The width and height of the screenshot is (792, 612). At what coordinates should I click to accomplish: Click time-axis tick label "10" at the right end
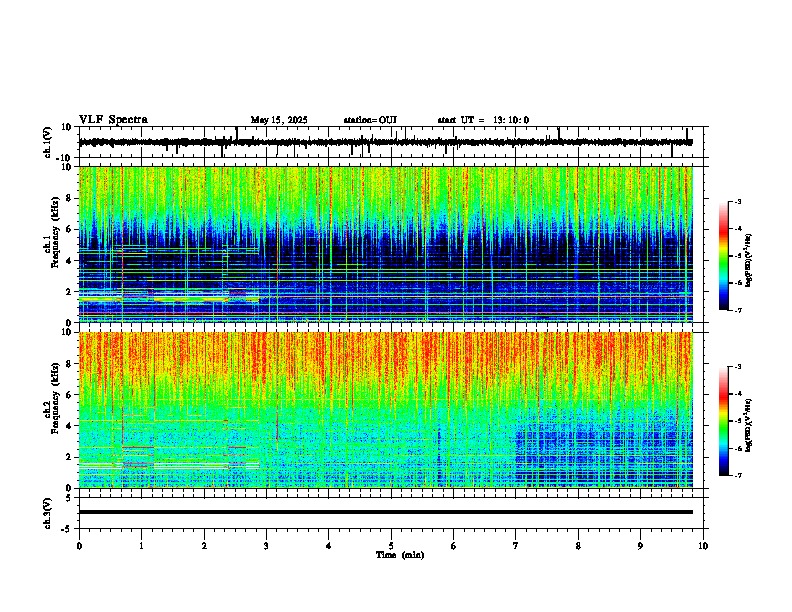point(703,546)
